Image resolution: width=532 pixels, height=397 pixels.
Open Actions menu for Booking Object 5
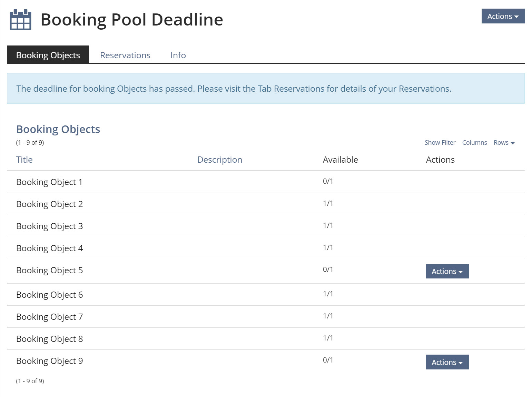[447, 272]
